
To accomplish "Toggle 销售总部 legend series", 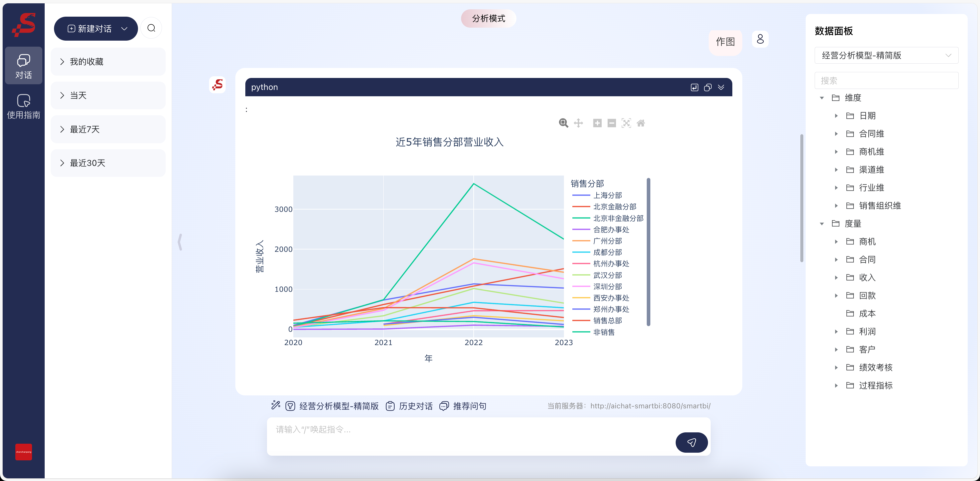I will (x=597, y=320).
